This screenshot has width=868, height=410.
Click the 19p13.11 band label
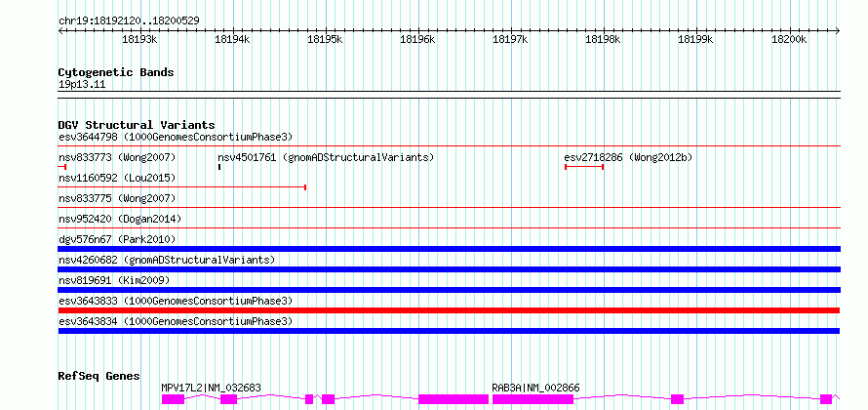pyautogui.click(x=81, y=85)
